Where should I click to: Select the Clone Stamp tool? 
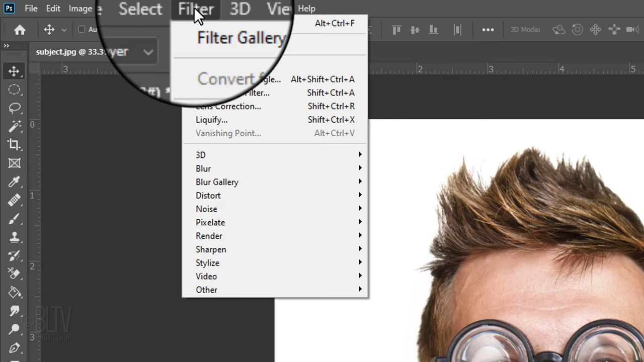coord(14,237)
